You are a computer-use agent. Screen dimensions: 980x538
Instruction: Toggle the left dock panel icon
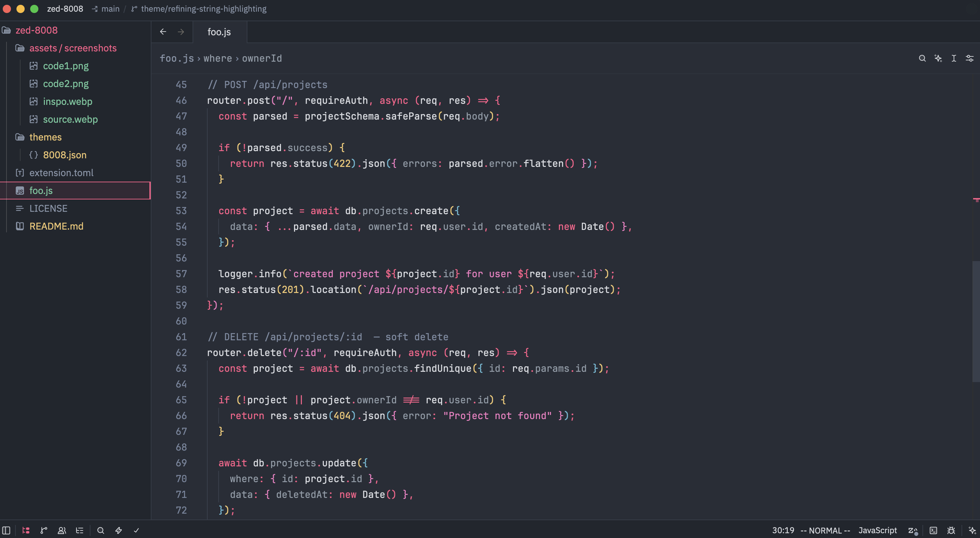pos(6,530)
